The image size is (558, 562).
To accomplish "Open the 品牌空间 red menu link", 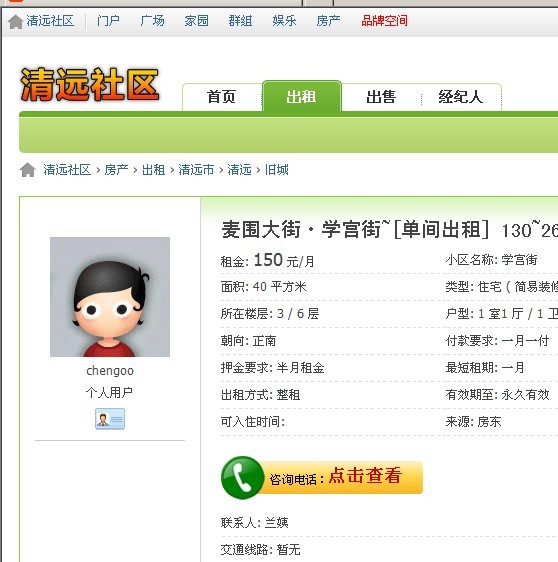I will 384,21.
